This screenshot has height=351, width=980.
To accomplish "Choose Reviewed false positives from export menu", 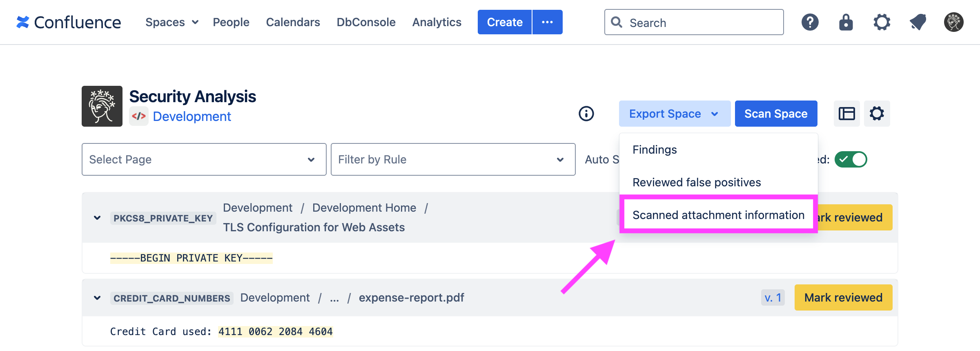I will click(697, 182).
